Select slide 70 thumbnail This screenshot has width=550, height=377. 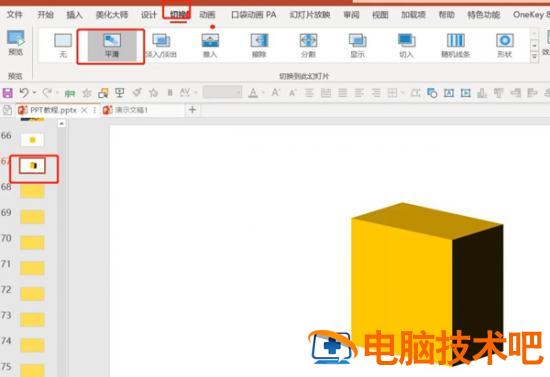pos(32,243)
